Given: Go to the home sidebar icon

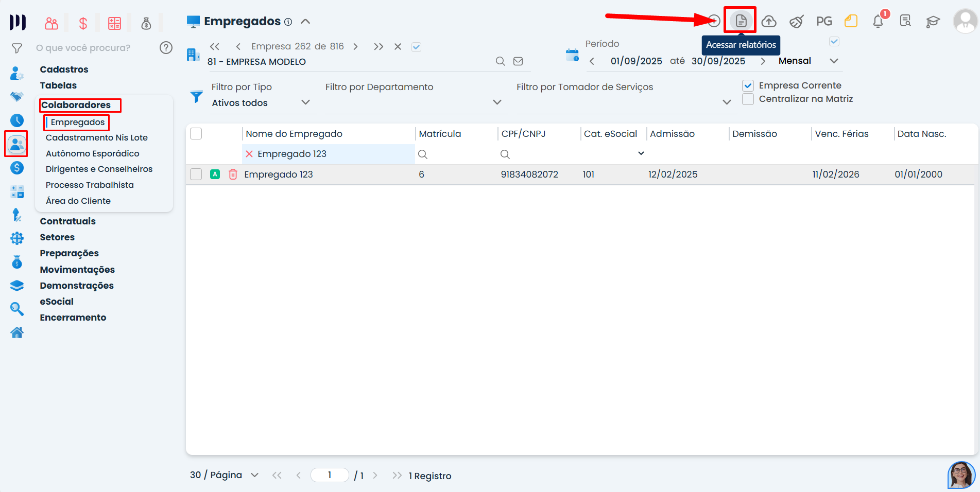Looking at the screenshot, I should [17, 332].
